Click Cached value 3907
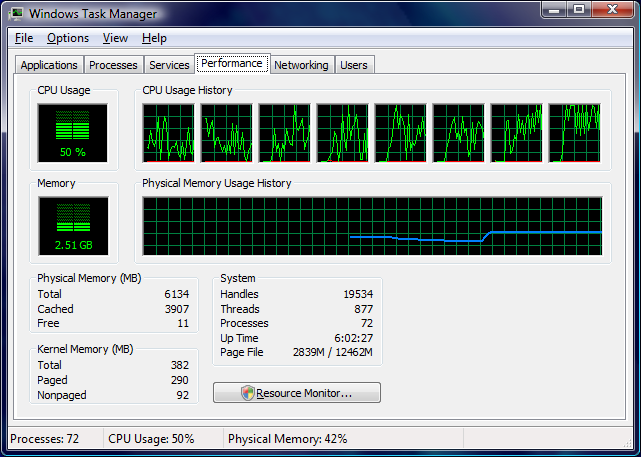Viewport: 641px width, 457px height. 177,309
